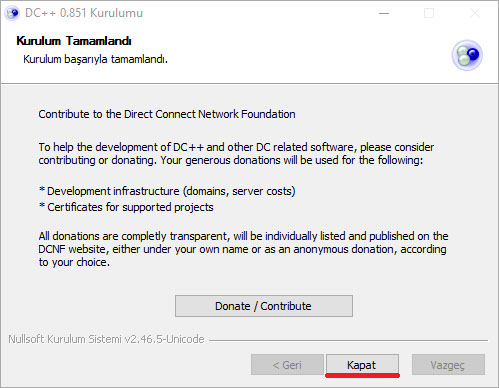The height and width of the screenshot is (388, 499).
Task: Click the red underline beneath Kapat
Action: (x=362, y=375)
